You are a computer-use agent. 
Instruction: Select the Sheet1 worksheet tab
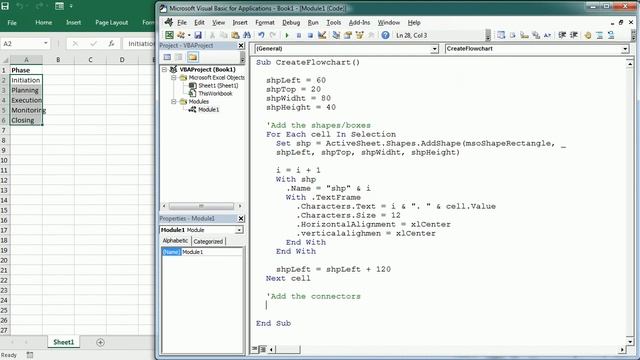64,342
